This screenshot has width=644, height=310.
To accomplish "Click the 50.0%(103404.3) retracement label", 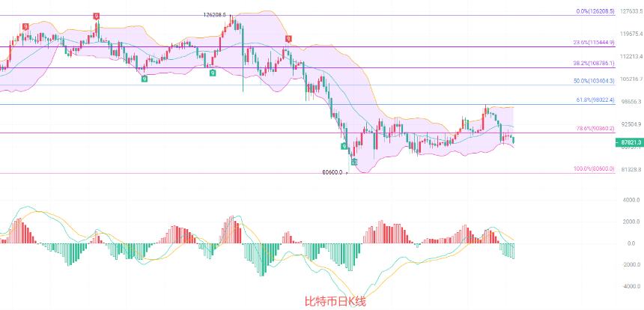I will [x=594, y=82].
